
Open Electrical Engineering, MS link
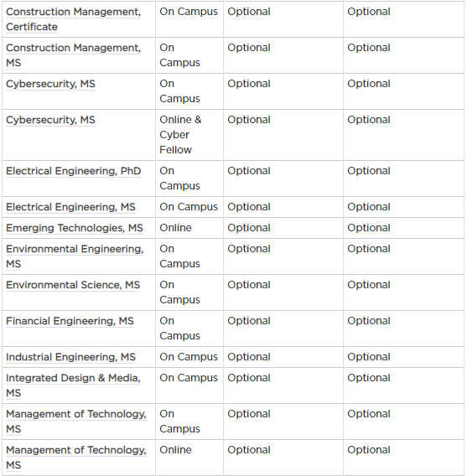coord(70,207)
